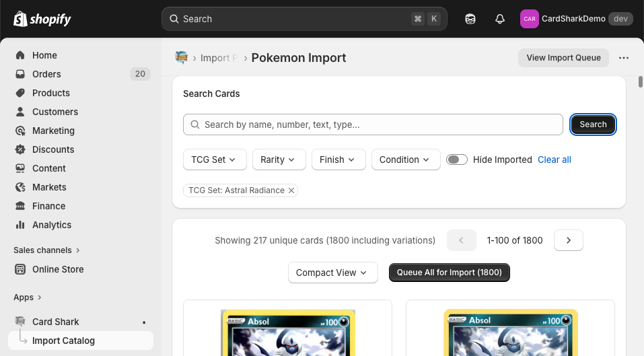Image resolution: width=644 pixels, height=356 pixels.
Task: Select the left Absol card thumbnail
Action: click(288, 333)
